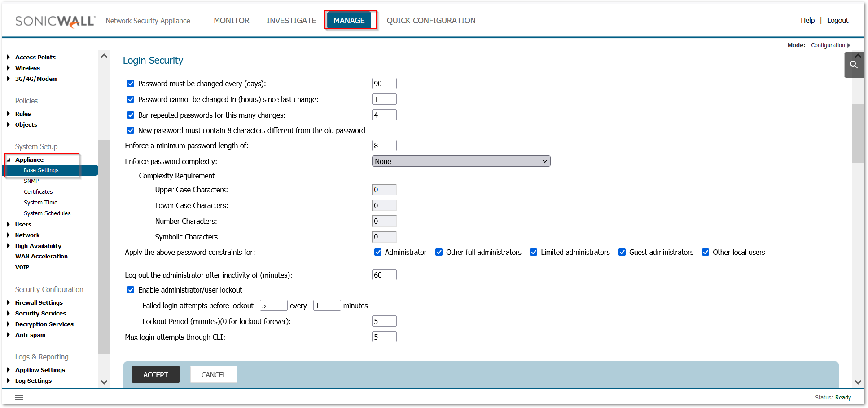Expand Users tree node
Screen dimensions: 868x408
9,224
